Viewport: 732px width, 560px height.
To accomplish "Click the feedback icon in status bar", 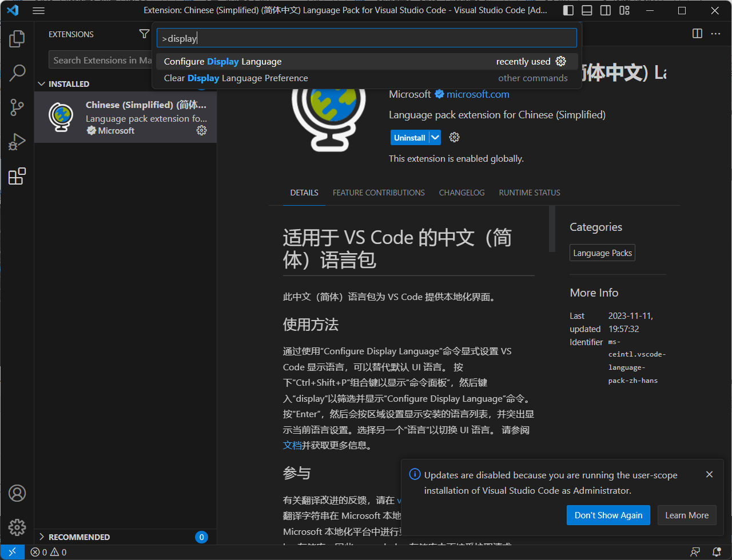I will pyautogui.click(x=695, y=552).
